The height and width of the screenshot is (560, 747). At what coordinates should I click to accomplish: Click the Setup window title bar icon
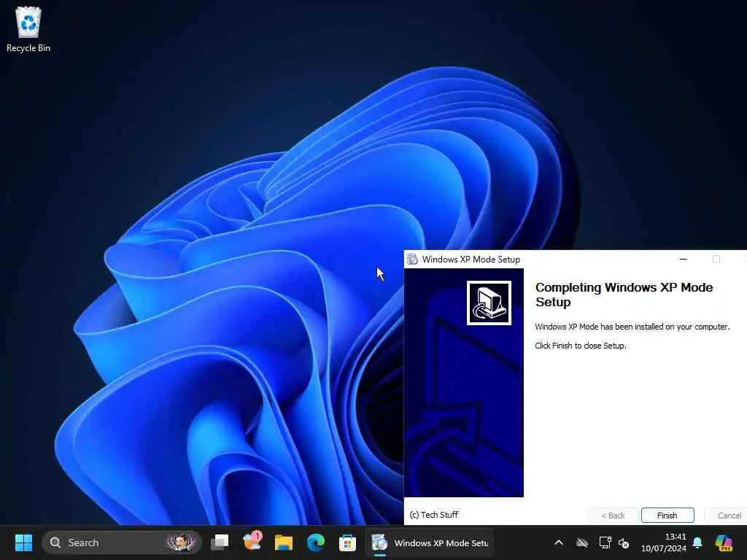coord(413,259)
